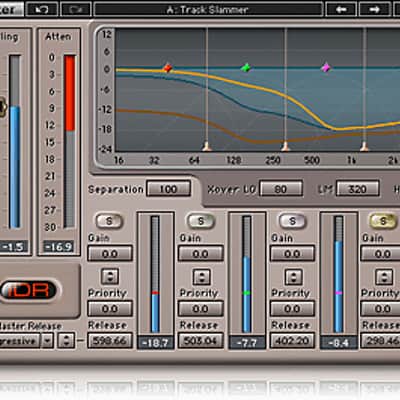Click the Separation value field 100
400x400 pixels.
(x=169, y=189)
